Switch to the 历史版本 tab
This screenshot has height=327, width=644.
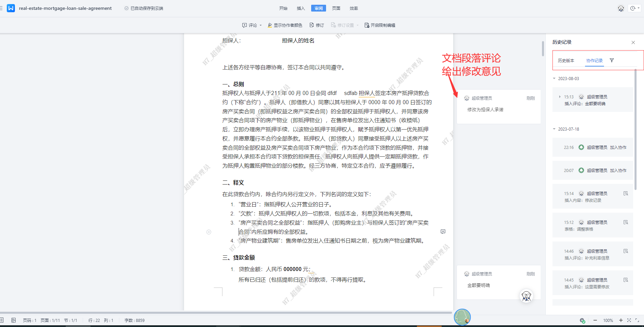[x=566, y=60]
